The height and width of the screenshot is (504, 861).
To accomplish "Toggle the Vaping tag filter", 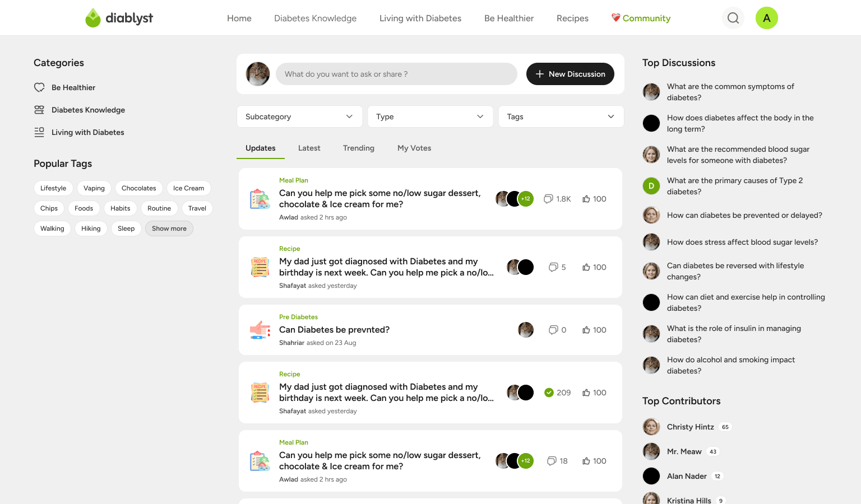I will click(x=94, y=188).
